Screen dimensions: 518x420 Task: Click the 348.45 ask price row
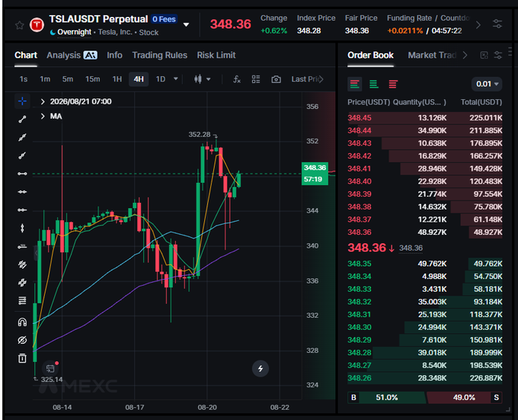[x=425, y=118]
